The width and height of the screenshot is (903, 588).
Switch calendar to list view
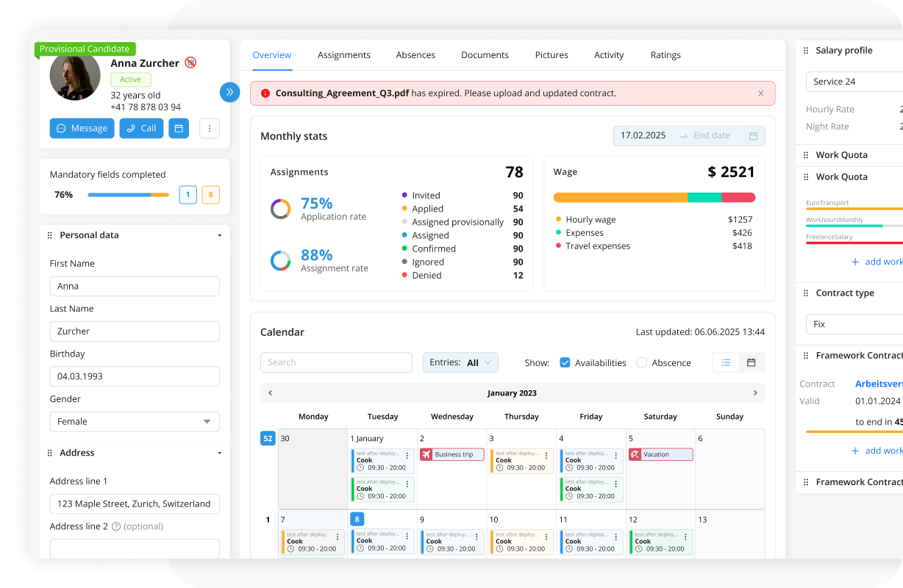tap(726, 362)
